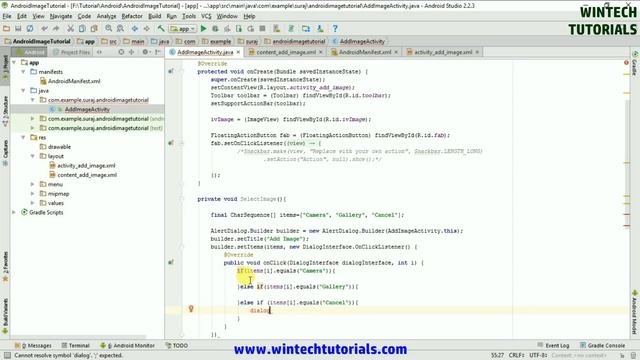Viewport: 640px width, 360px height.
Task: Click the SDK Manager download icon
Action: click(x=320, y=29)
